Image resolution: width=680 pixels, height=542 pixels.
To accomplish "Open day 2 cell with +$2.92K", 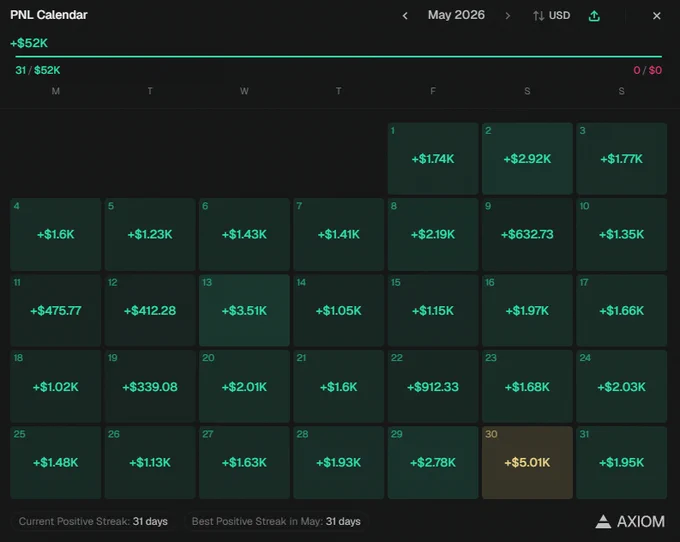I will click(527, 159).
